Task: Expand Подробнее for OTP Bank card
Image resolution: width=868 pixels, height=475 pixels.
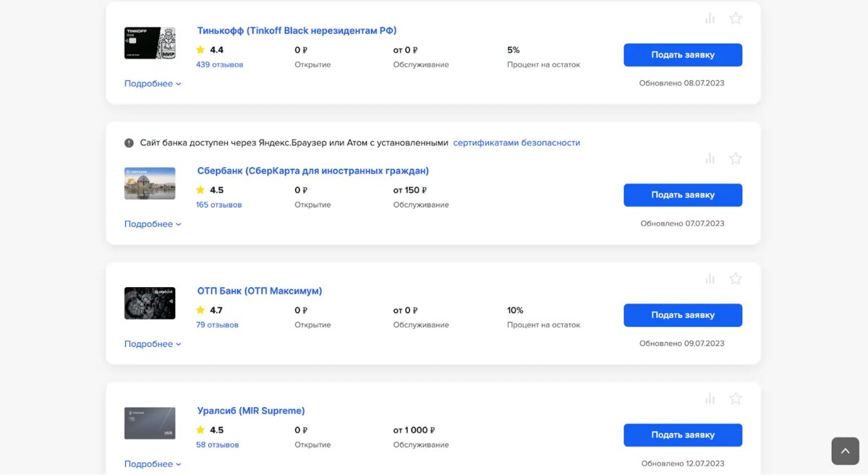Action: click(x=152, y=344)
